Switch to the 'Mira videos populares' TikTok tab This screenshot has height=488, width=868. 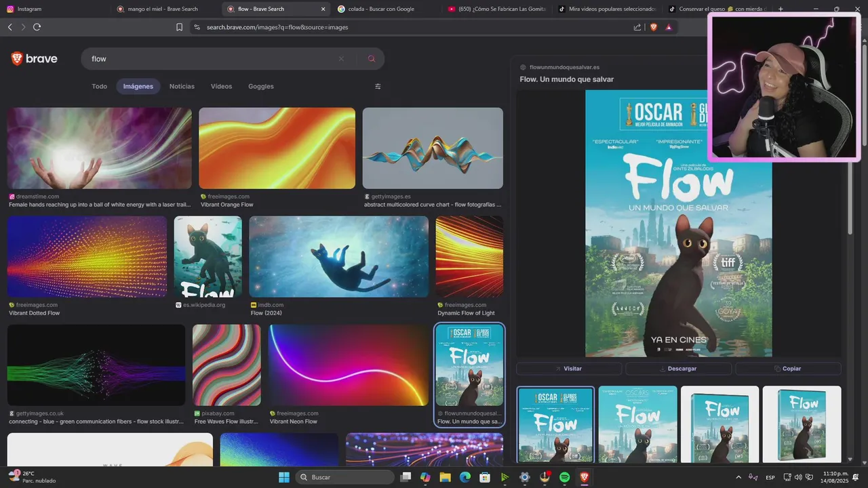click(x=608, y=9)
